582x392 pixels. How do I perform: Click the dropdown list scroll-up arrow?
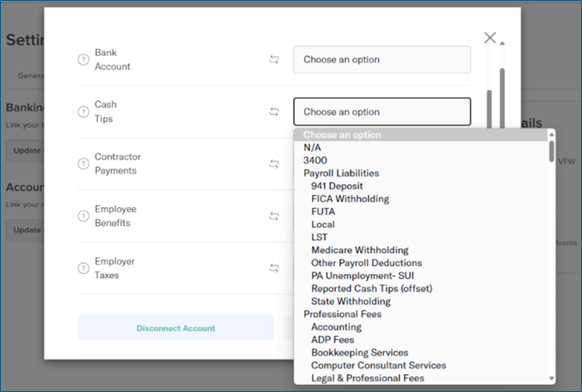pos(552,134)
